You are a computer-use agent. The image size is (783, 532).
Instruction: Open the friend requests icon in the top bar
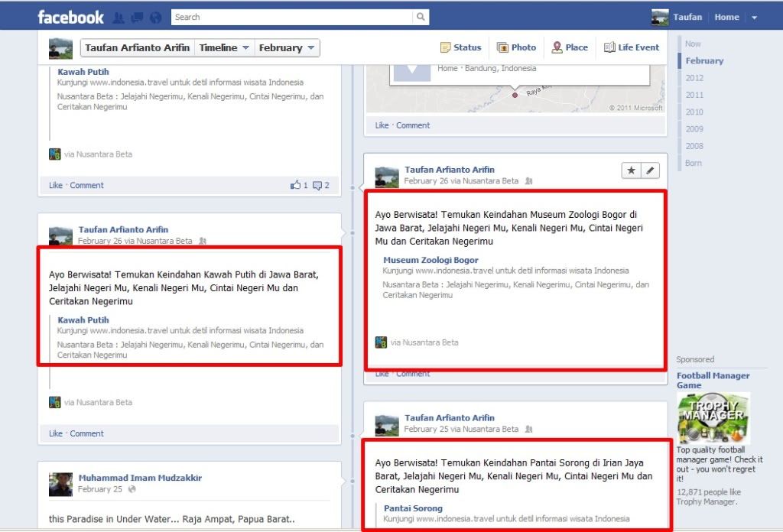click(x=119, y=18)
